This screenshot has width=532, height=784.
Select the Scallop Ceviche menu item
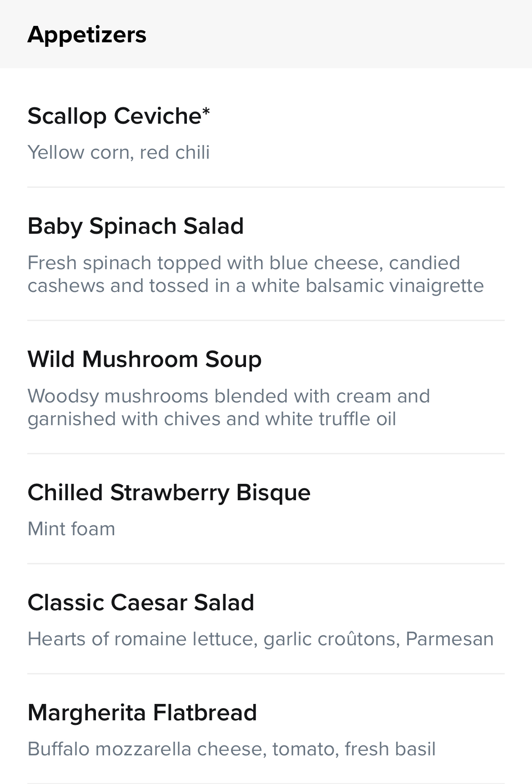pyautogui.click(x=266, y=132)
